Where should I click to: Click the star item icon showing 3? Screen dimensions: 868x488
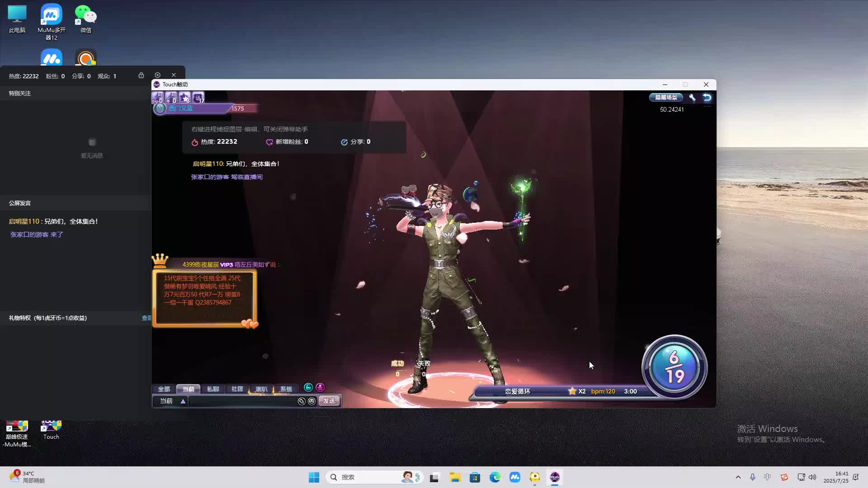(184, 97)
